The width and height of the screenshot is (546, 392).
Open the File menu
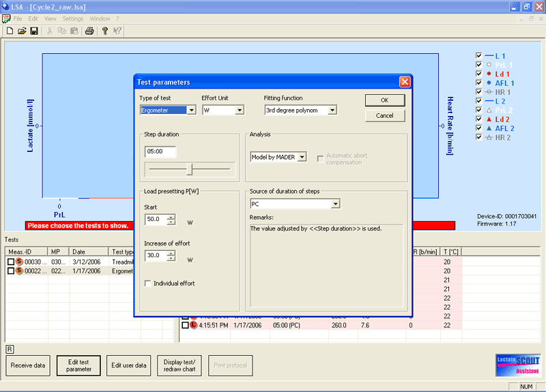(x=18, y=18)
